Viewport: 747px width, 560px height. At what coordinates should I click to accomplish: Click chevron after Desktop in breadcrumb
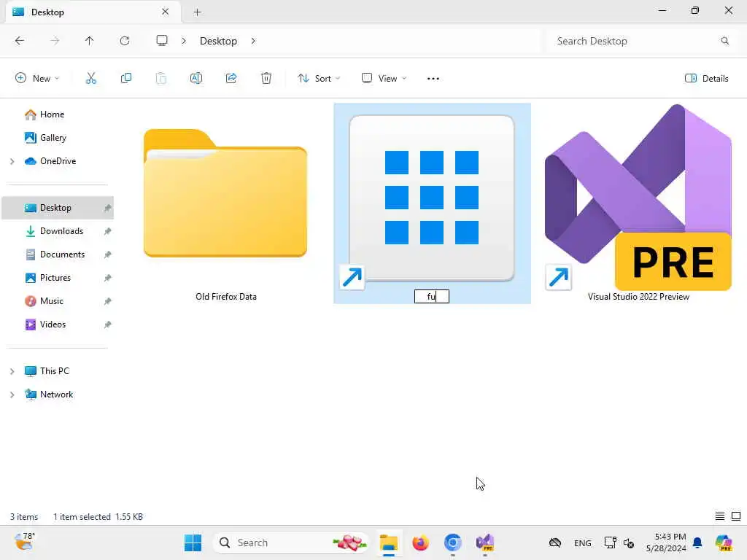pos(253,41)
